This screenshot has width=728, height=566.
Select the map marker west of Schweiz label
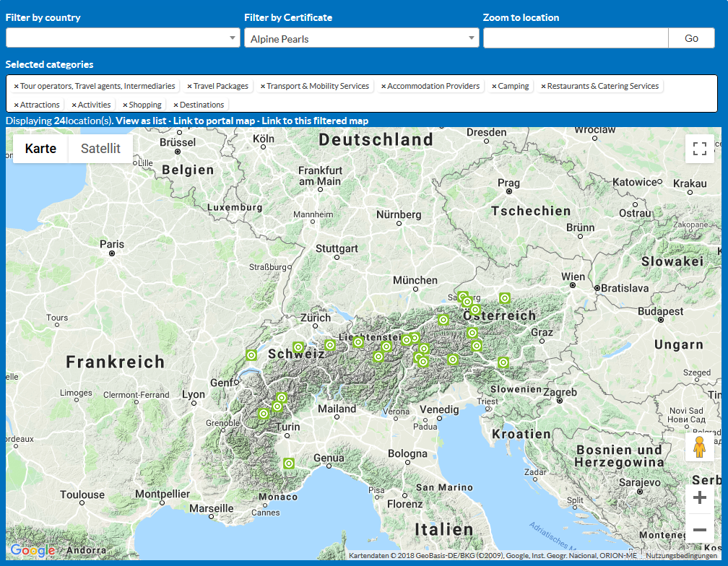point(251,355)
